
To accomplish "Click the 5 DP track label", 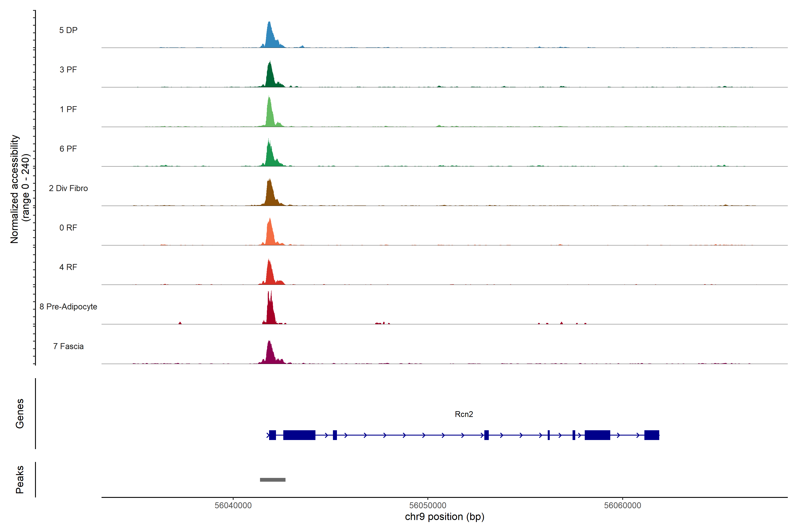I will [x=68, y=30].
